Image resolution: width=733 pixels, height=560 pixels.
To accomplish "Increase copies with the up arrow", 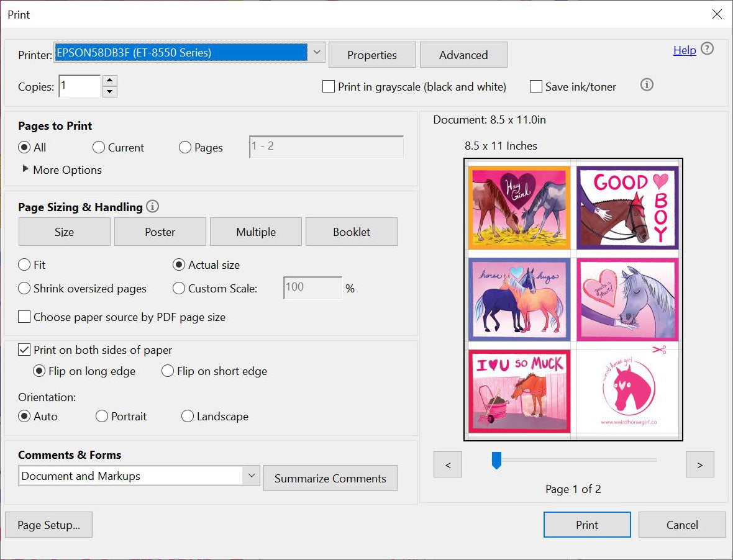I will [109, 80].
